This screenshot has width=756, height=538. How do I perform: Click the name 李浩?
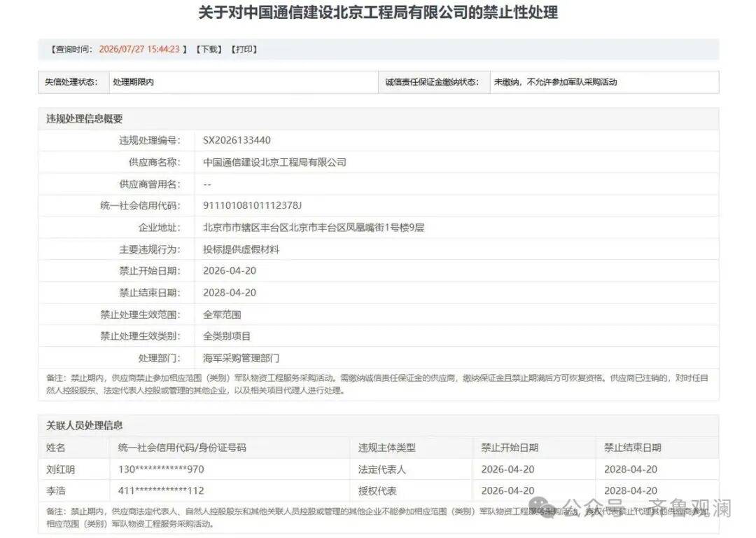tap(55, 490)
